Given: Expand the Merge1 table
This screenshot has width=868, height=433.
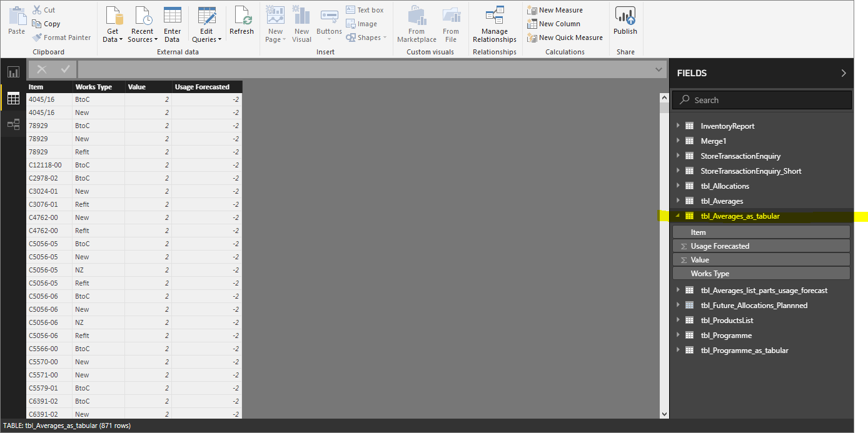Looking at the screenshot, I should click(678, 141).
